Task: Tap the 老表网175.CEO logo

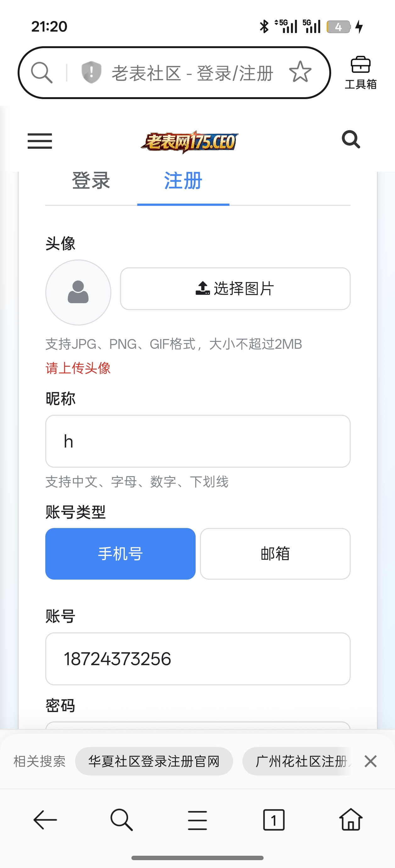Action: coord(189,142)
